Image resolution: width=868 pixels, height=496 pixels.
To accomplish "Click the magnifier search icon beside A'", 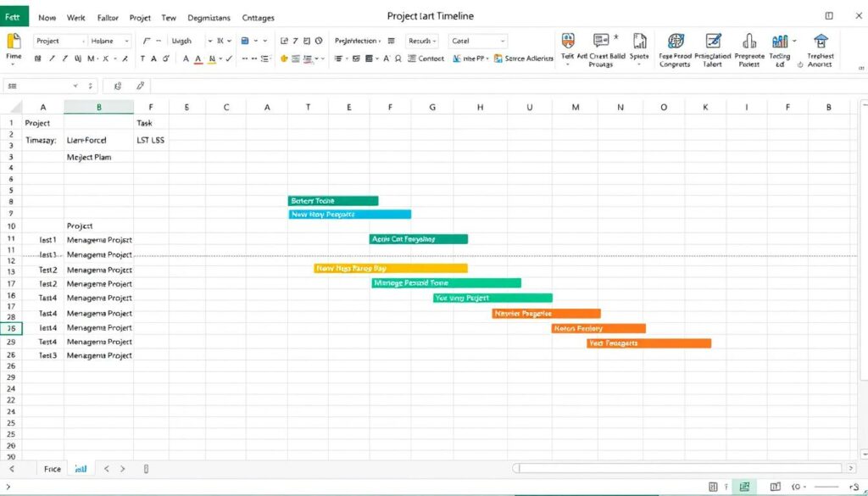I will tap(398, 59).
